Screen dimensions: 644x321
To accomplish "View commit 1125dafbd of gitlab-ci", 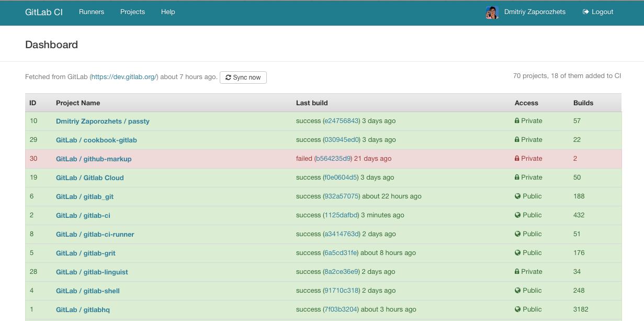I will 341,215.
